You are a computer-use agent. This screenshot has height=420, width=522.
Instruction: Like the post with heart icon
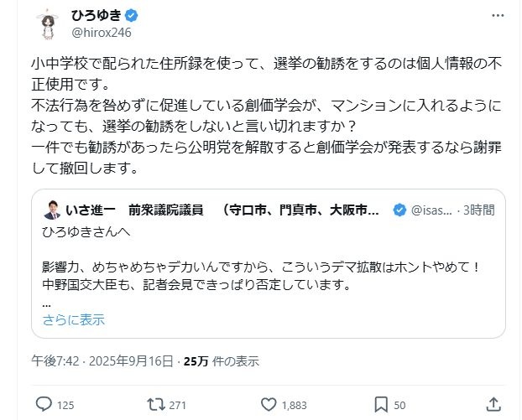(x=268, y=404)
